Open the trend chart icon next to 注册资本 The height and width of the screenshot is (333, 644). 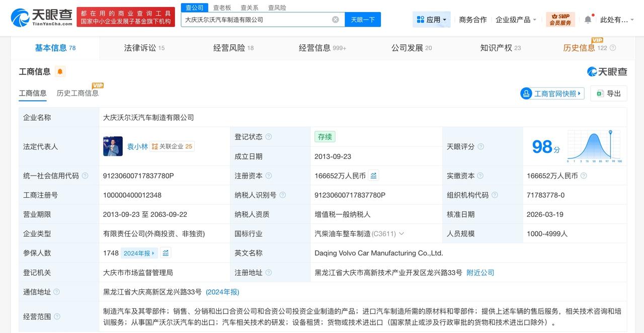pos(373,176)
